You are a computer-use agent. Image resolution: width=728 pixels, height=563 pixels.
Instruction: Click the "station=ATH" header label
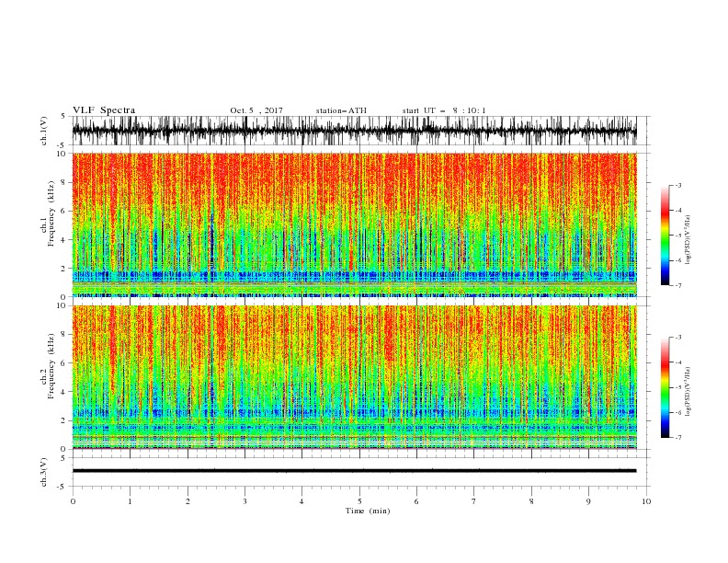341,110
